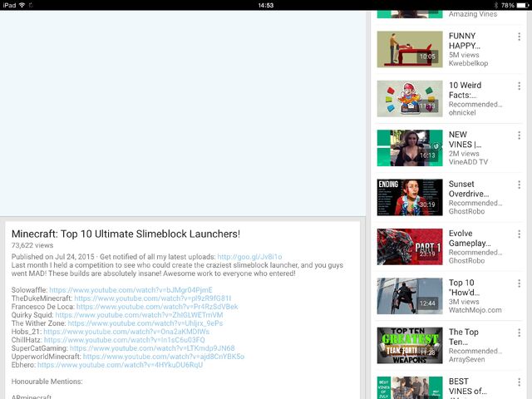The width and height of the screenshot is (532, 399).
Task: Open 10 Weird Facts Mario thumbnail
Action: 410,98
